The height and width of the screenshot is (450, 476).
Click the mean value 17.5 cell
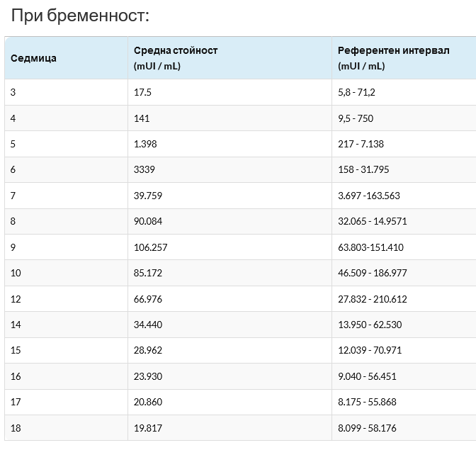click(x=142, y=93)
